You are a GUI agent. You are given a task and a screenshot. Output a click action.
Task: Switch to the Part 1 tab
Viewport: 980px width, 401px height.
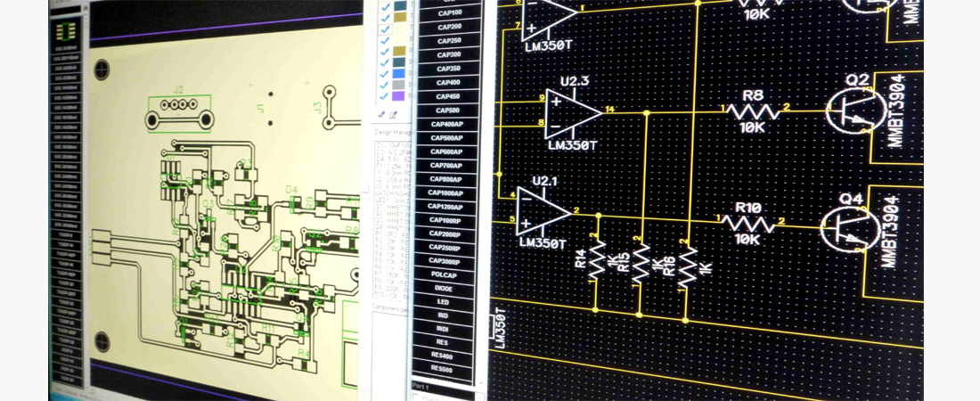(x=421, y=386)
